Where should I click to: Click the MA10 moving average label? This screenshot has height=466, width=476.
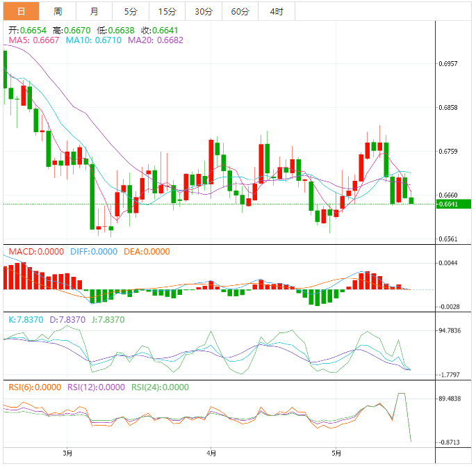point(93,40)
